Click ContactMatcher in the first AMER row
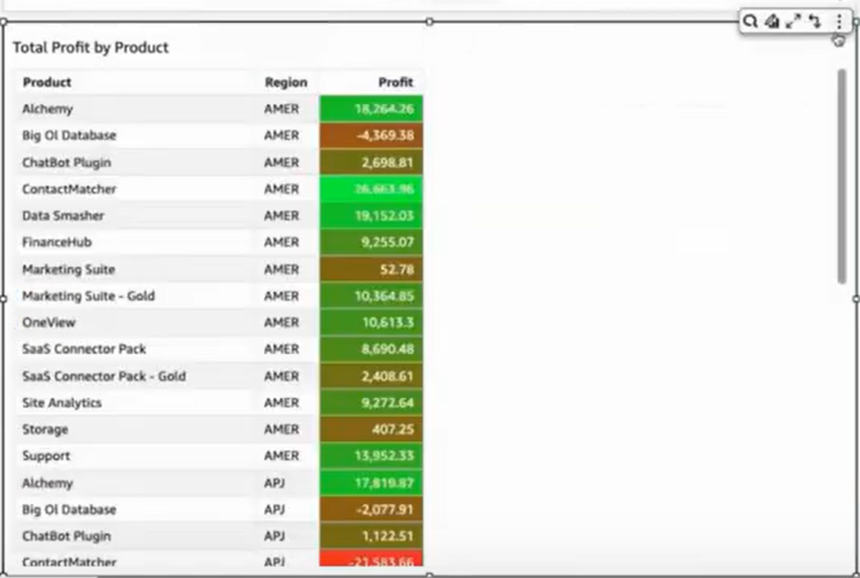The image size is (860, 578). tap(69, 189)
